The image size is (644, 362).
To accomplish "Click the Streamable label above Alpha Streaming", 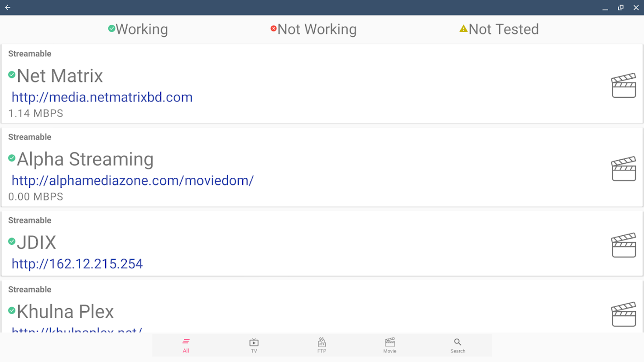I will [30, 137].
